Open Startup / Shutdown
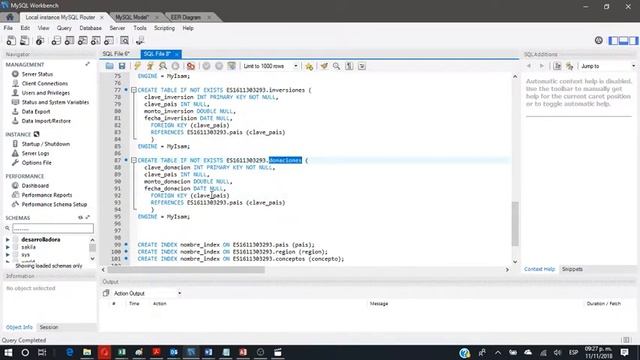 click(46, 144)
